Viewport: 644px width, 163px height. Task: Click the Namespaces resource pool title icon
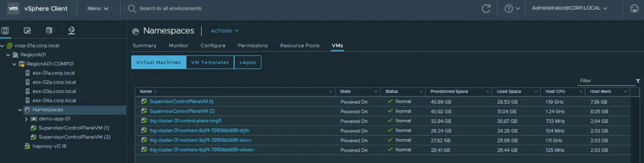[x=136, y=31]
